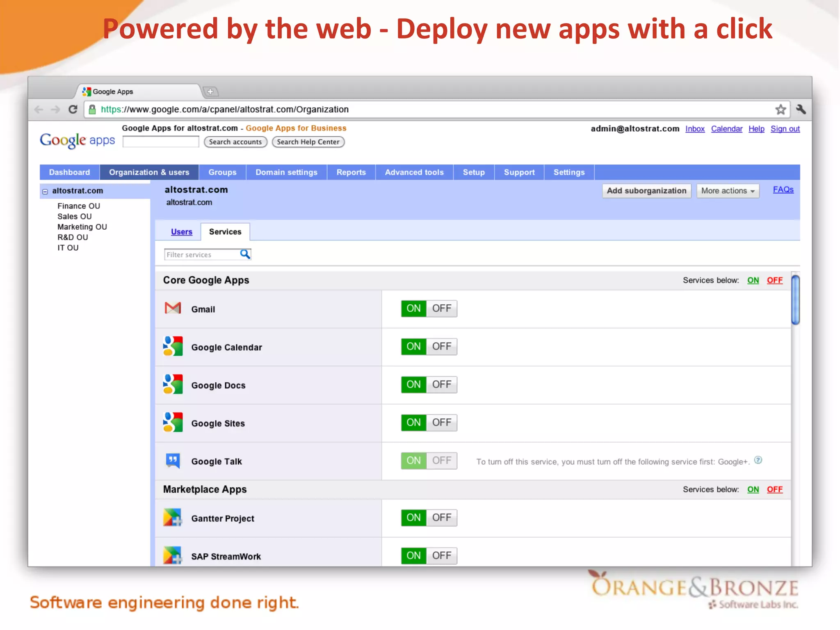Turn Google Sites OFF

[x=442, y=422]
